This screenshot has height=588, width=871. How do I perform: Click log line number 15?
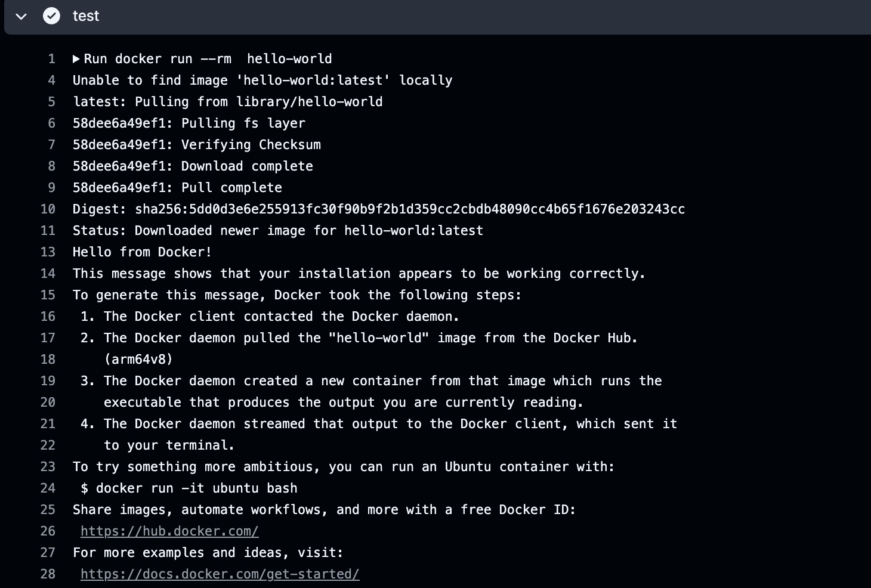coord(48,295)
